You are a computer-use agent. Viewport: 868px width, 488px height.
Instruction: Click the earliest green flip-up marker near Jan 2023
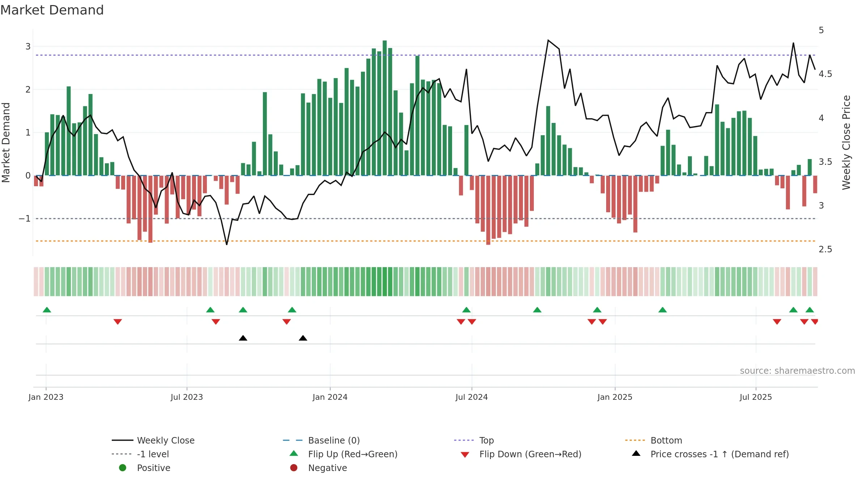point(47,309)
